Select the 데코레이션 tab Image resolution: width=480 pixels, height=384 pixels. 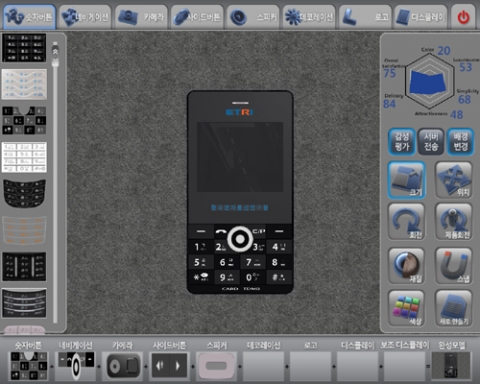(309, 17)
